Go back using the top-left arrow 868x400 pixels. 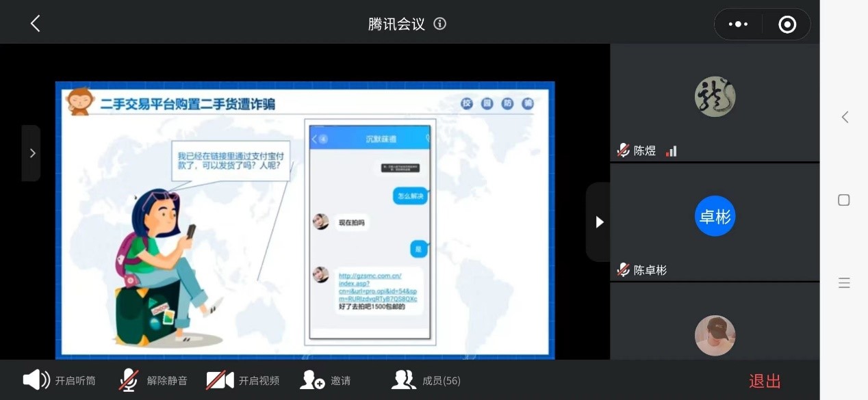pos(36,24)
